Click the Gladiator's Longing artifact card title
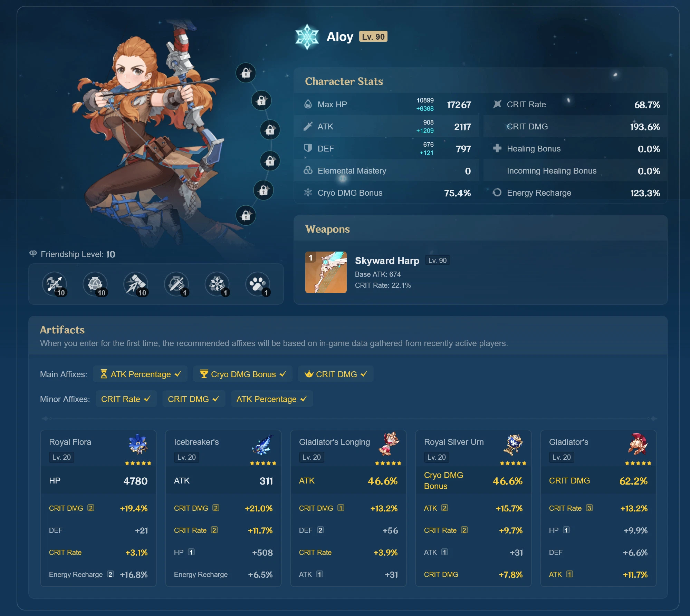Viewport: 690px width, 616px height. tap(334, 442)
